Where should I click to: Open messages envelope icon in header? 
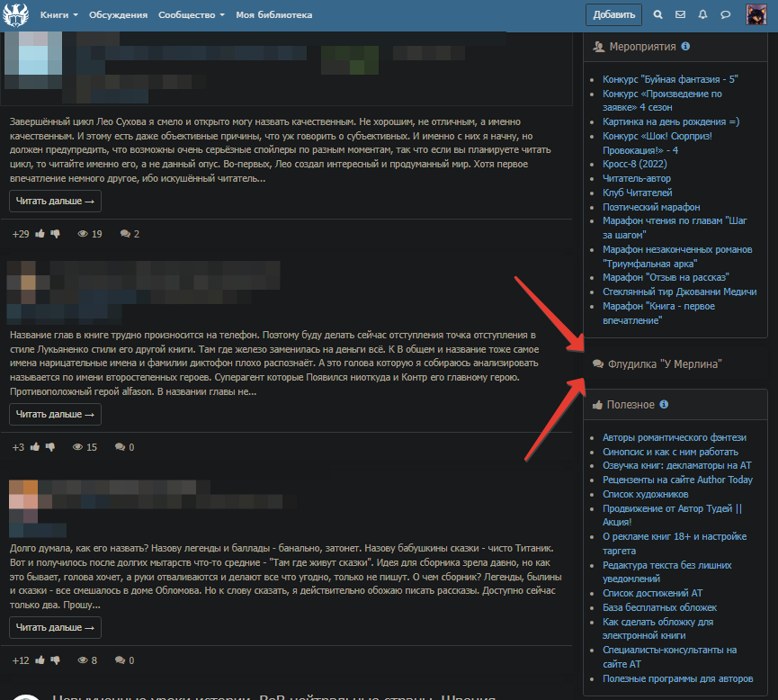click(x=680, y=15)
